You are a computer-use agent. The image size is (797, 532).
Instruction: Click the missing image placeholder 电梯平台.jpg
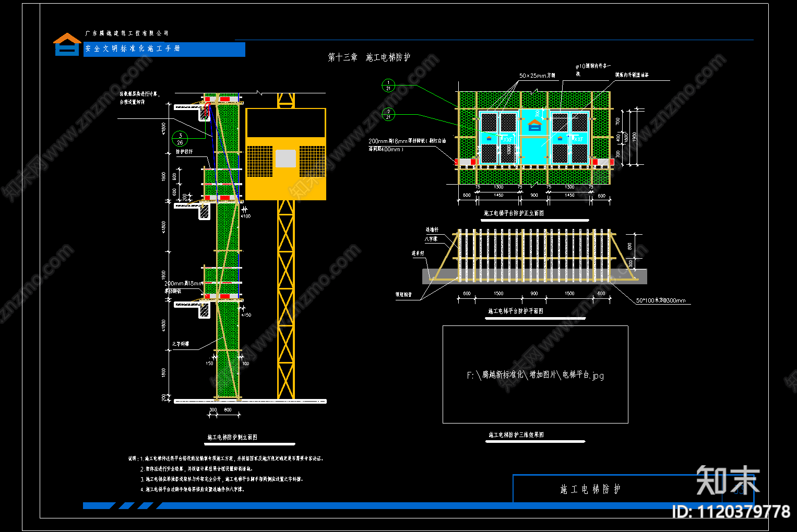click(535, 374)
